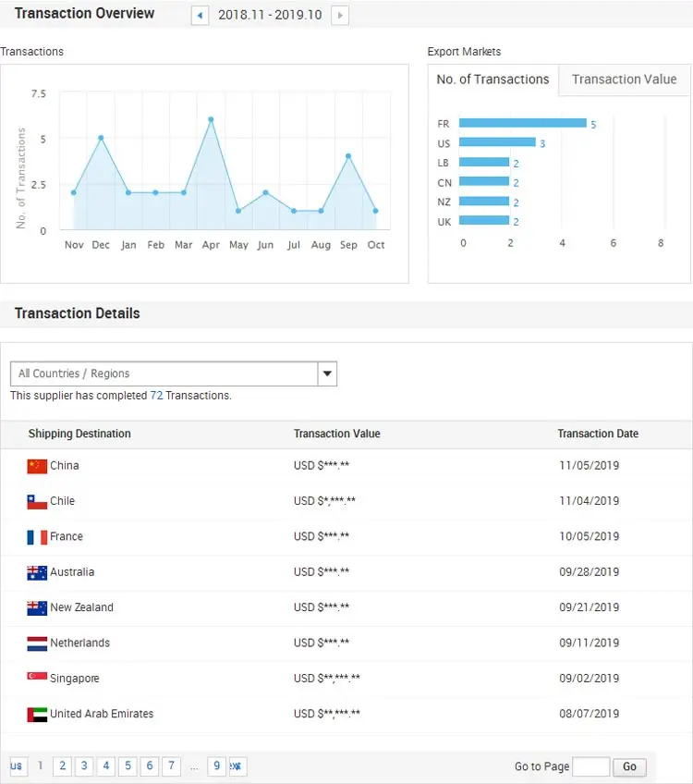Click the Netherlands flag icon

coord(37,643)
